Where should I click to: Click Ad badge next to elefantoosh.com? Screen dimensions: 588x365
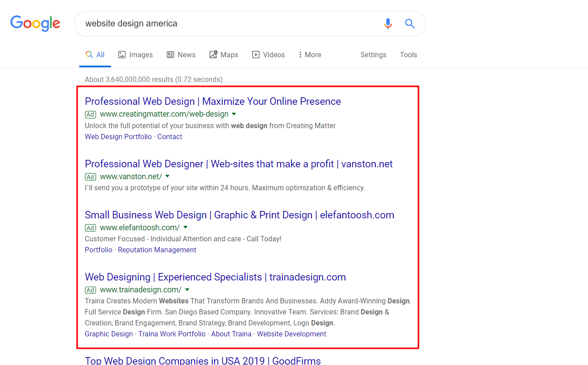click(x=90, y=228)
